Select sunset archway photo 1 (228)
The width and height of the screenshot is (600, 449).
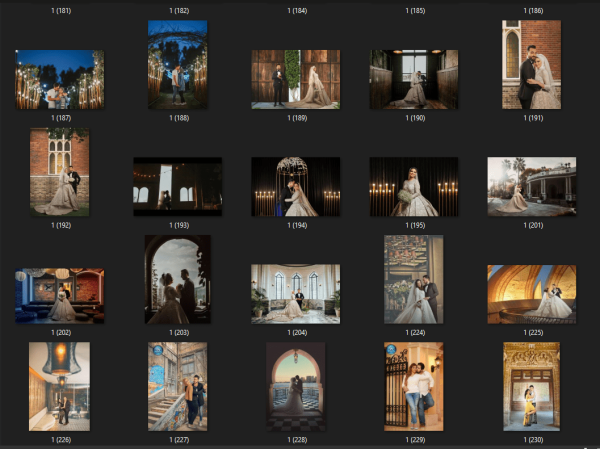(x=295, y=387)
